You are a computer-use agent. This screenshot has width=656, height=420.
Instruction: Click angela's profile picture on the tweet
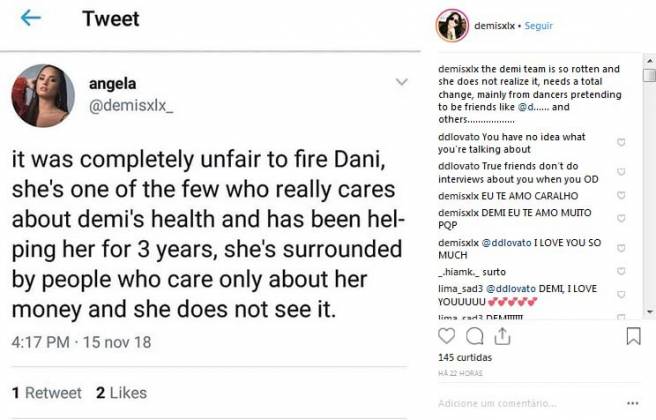click(41, 102)
